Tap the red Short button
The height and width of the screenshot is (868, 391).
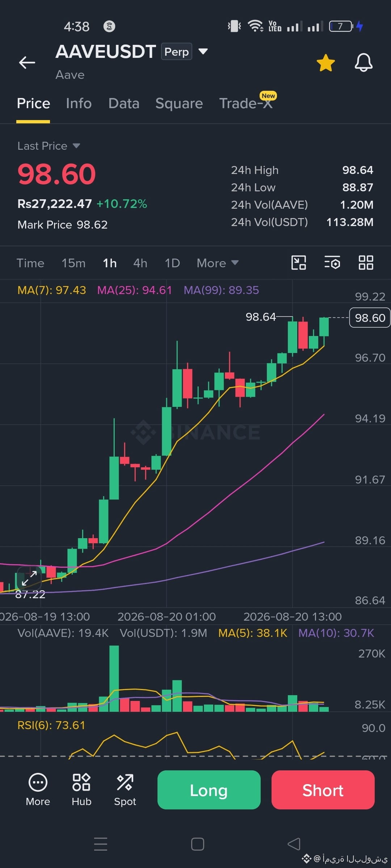pyautogui.click(x=323, y=790)
